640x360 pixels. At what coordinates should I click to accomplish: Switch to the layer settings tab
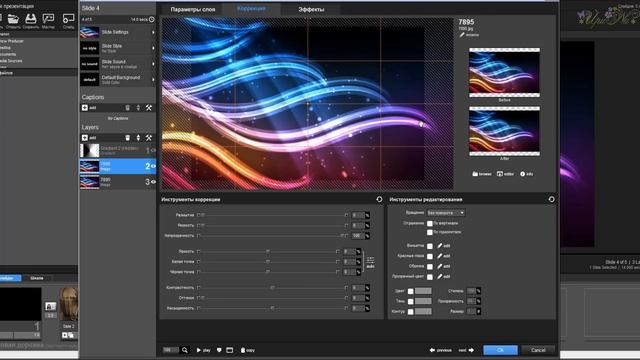click(193, 9)
